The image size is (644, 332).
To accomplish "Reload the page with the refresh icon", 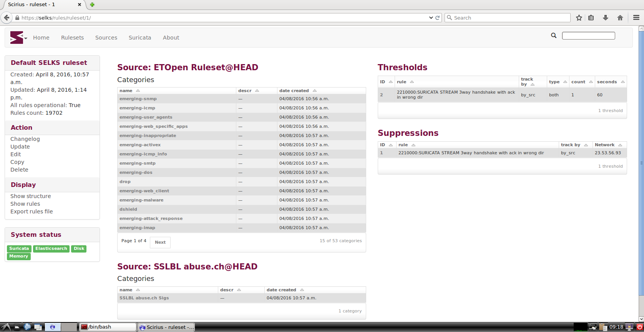I will pyautogui.click(x=437, y=18).
